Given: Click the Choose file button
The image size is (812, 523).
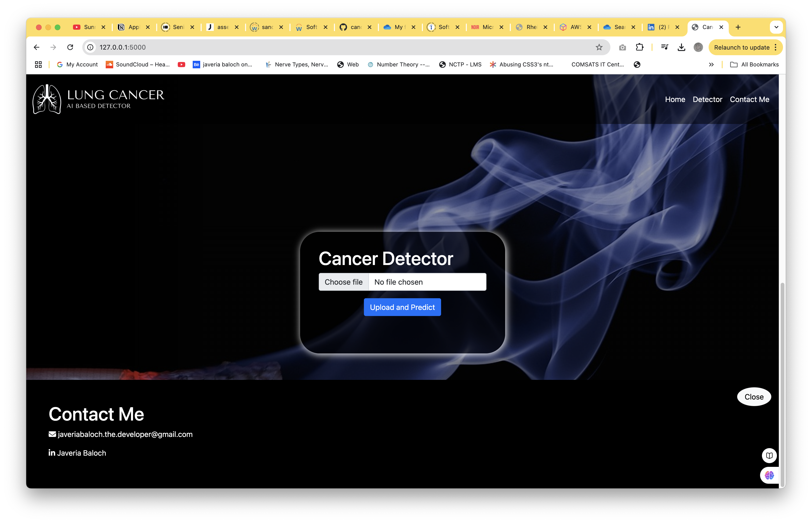Looking at the screenshot, I should 344,282.
